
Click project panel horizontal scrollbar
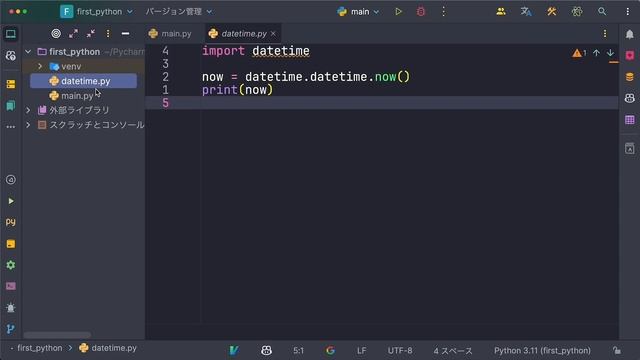[x=57, y=335]
